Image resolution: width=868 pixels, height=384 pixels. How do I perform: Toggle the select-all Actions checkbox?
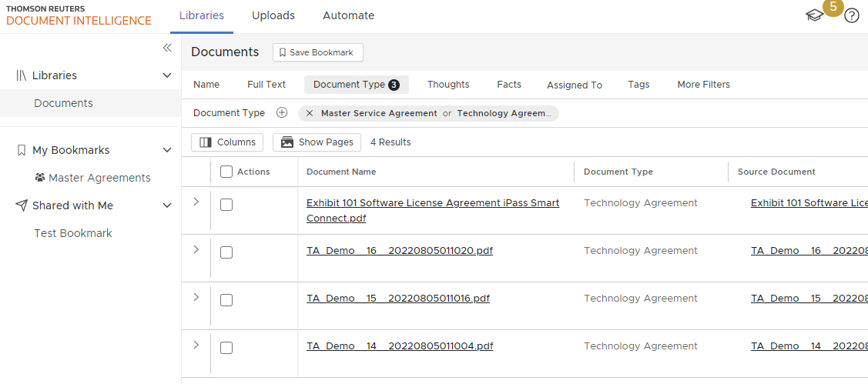(x=226, y=172)
